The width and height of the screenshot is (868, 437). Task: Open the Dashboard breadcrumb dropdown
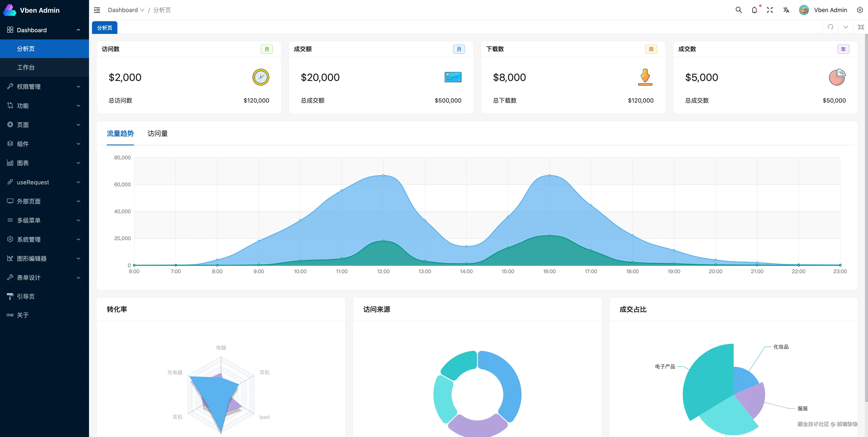coord(126,10)
